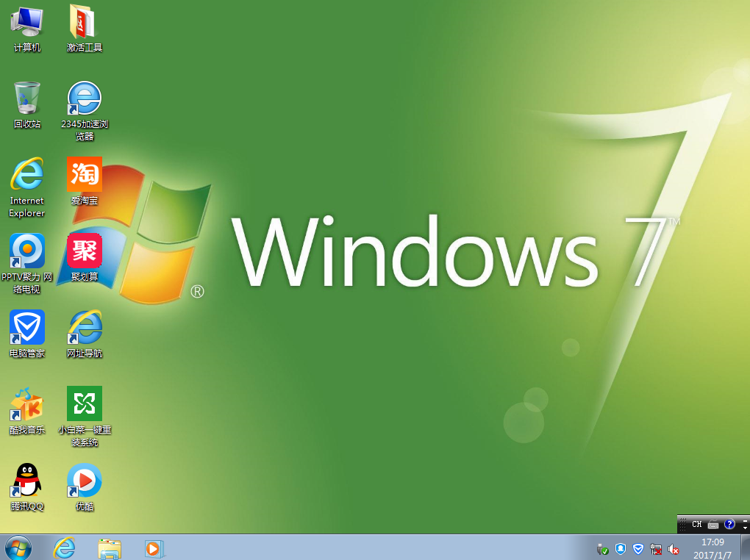The image size is (750, 560).
Task: Select the 腾讯QQ penguin shortcut
Action: click(x=27, y=487)
